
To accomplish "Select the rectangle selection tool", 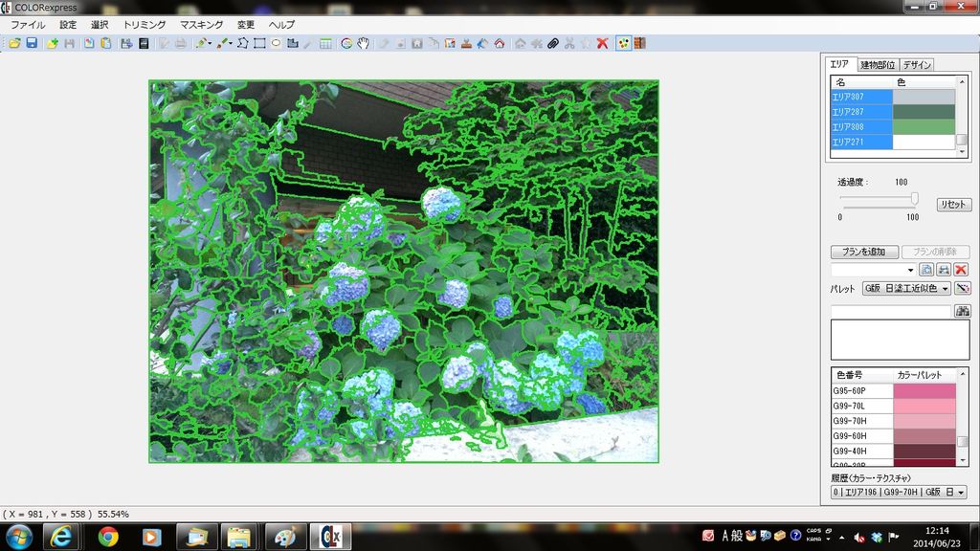I will [259, 43].
